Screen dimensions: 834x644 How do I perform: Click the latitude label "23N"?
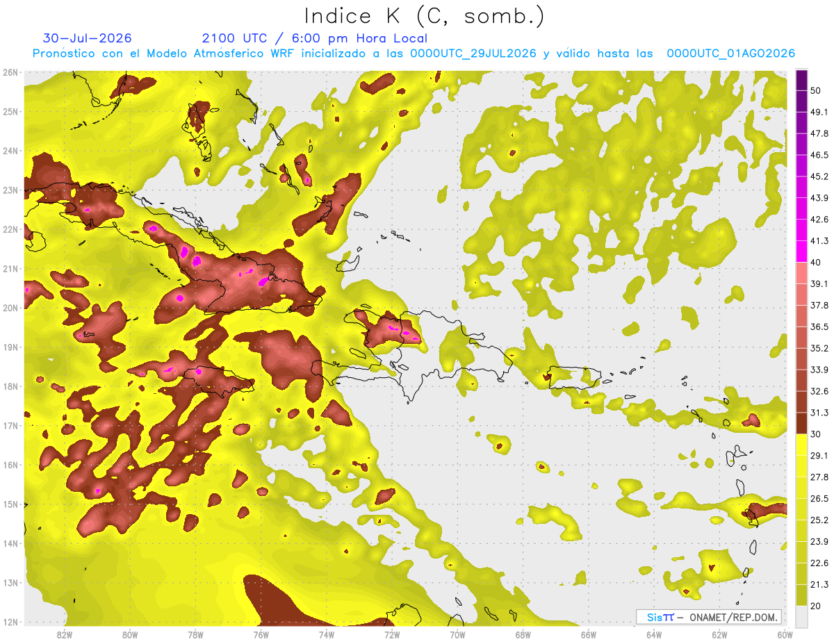tap(10, 190)
